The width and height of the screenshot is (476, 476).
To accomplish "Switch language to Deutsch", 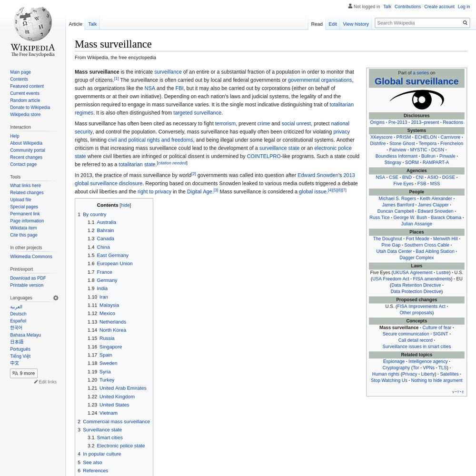I will 18,314.
